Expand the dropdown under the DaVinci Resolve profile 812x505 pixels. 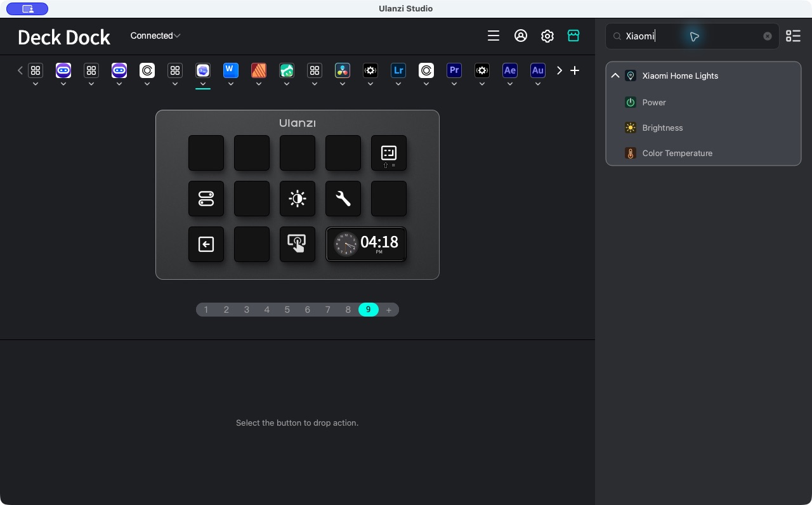[x=343, y=84]
